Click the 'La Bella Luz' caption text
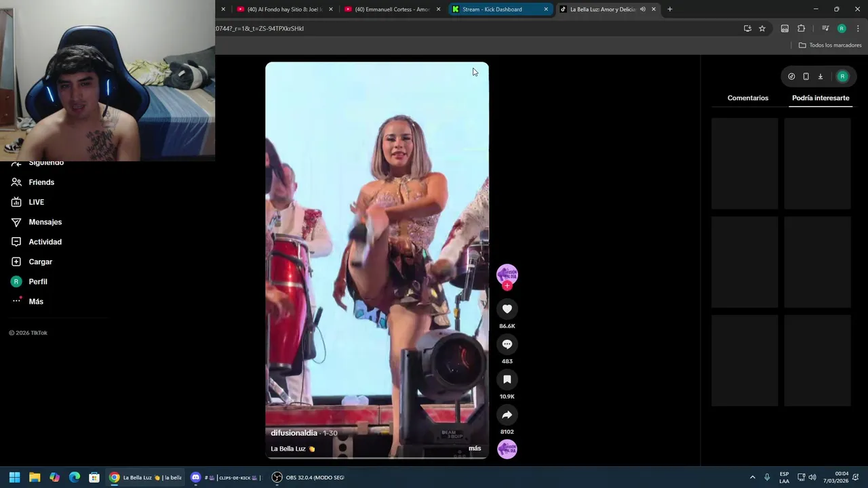The width and height of the screenshot is (868, 488). pos(288,449)
